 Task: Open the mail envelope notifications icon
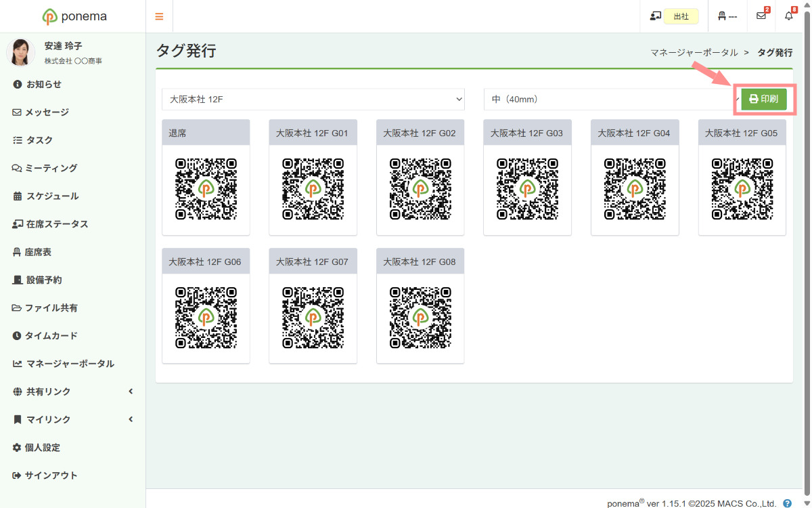pyautogui.click(x=761, y=16)
